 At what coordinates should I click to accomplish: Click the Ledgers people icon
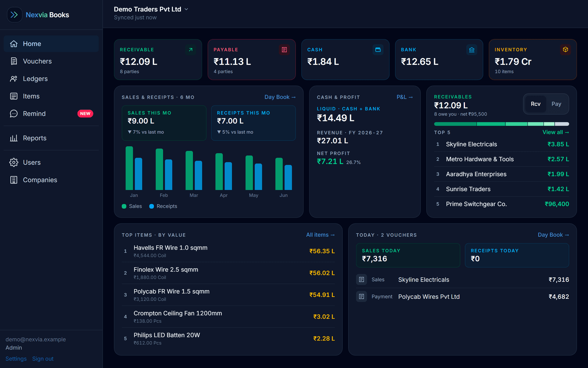click(14, 79)
